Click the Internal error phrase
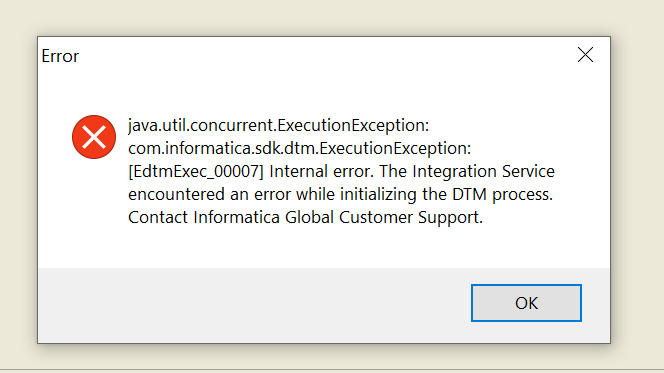 (321, 171)
